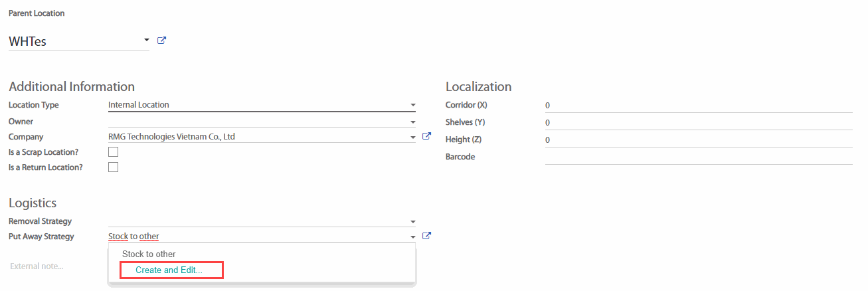Focus the Height (Z) value field
Viewport: 868px width, 291px height.
coord(697,140)
